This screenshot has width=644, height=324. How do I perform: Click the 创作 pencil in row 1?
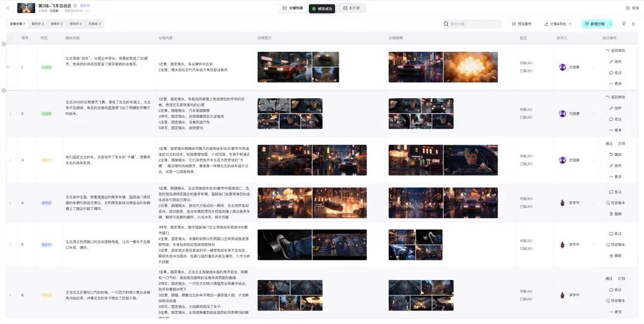[615, 61]
